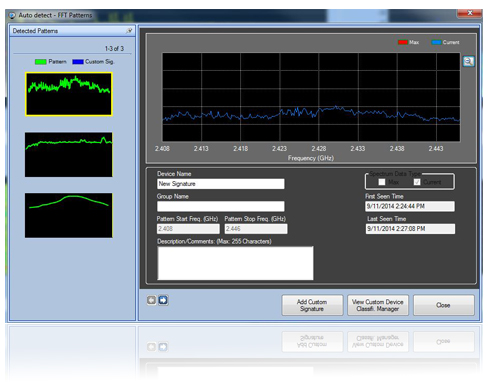Click the Close button at bottom right
This screenshot has height=385, width=488.
click(x=443, y=305)
